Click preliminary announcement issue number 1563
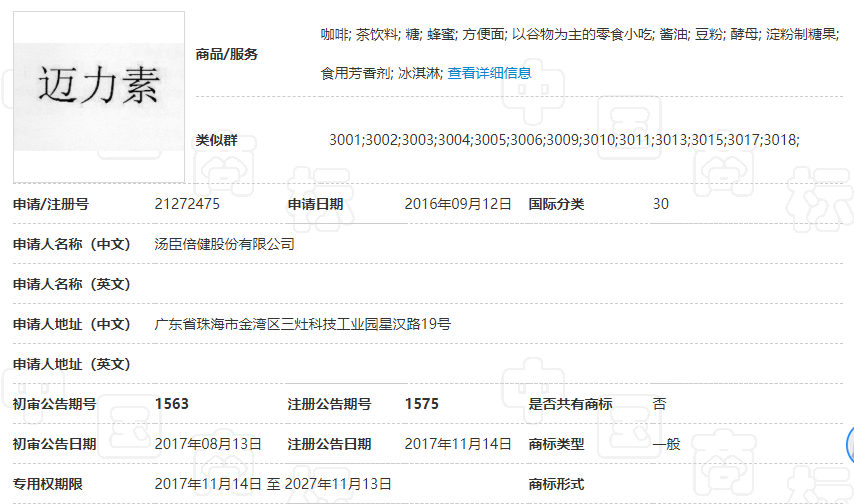 tap(172, 404)
